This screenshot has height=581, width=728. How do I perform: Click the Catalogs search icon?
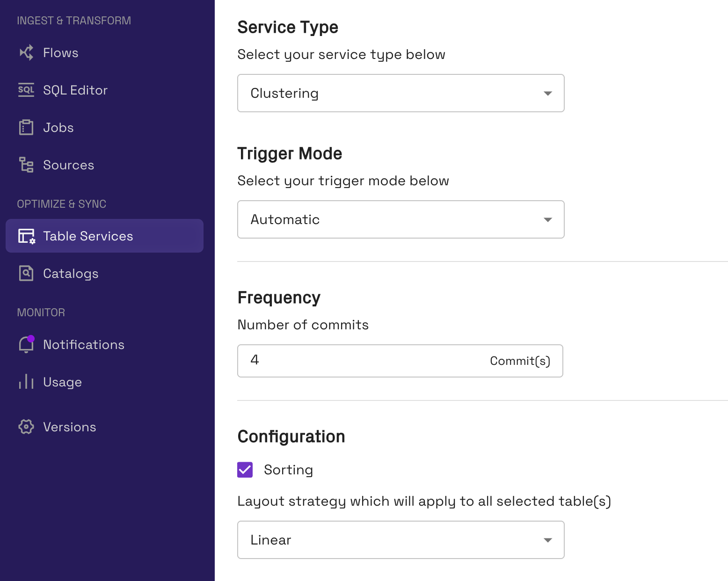click(26, 273)
